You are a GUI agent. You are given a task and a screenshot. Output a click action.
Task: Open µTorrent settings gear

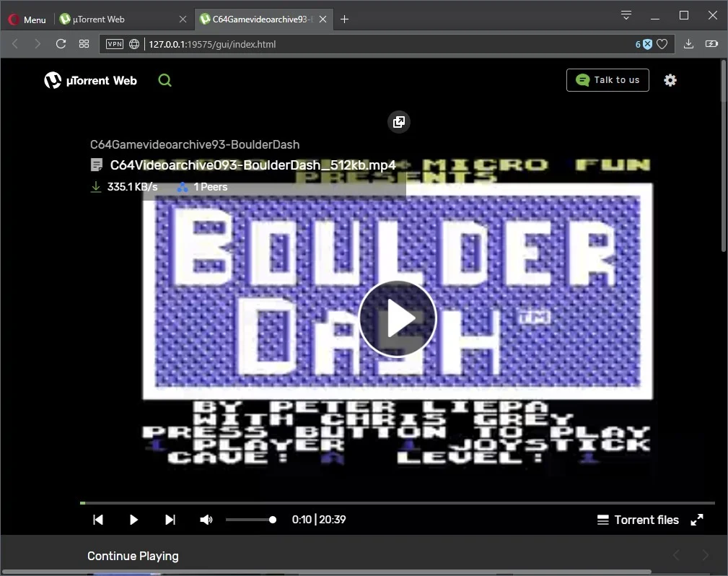pos(670,80)
